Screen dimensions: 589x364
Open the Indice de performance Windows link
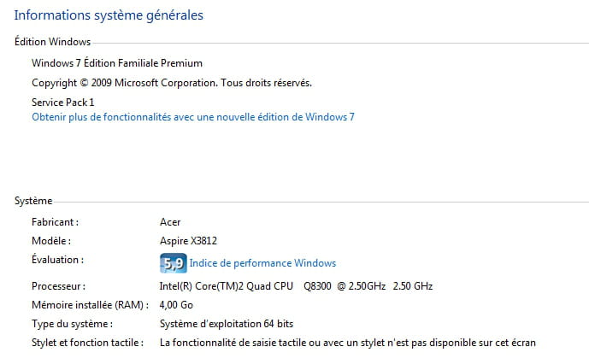262,263
